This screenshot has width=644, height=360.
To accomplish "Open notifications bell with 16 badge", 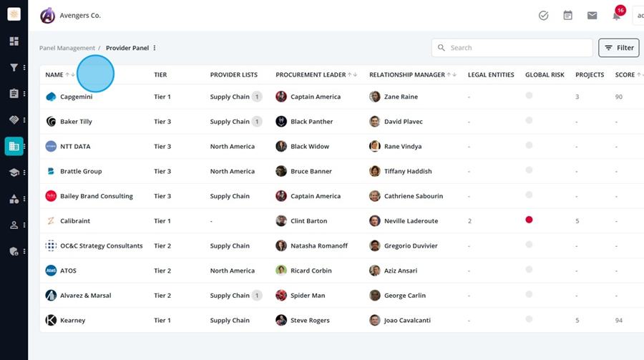I will coord(617,15).
